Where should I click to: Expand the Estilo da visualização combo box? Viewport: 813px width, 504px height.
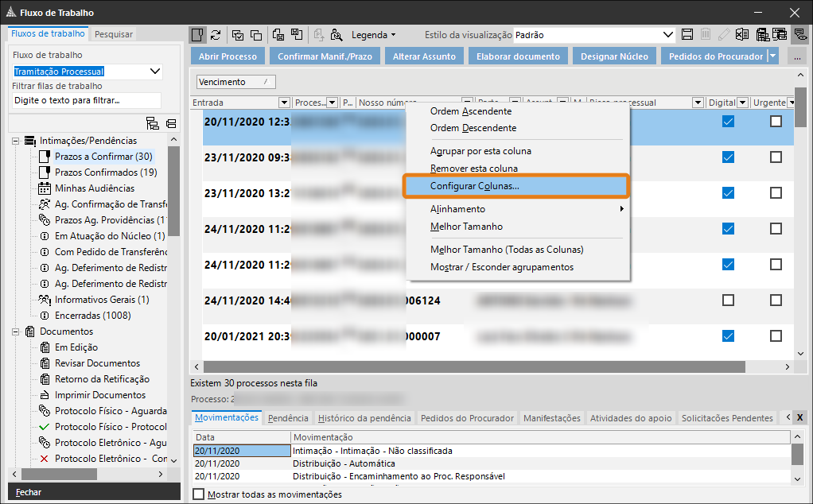pos(668,35)
